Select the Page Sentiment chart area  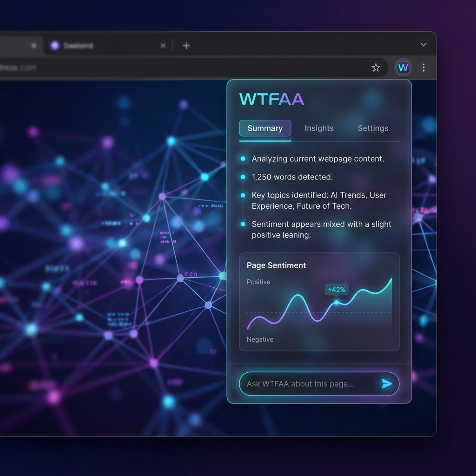click(319, 301)
